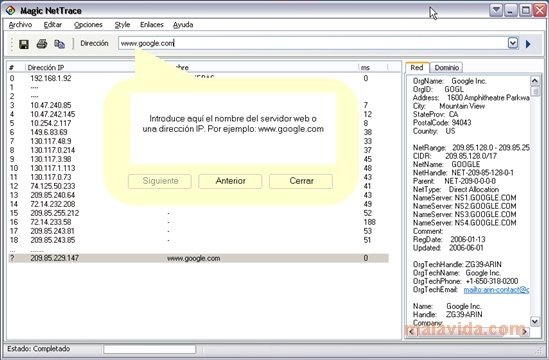Switch to the Dominio tab

[446, 67]
